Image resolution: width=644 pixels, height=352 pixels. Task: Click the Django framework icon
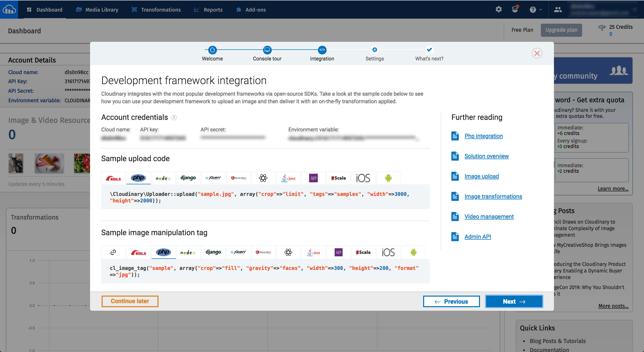188,177
